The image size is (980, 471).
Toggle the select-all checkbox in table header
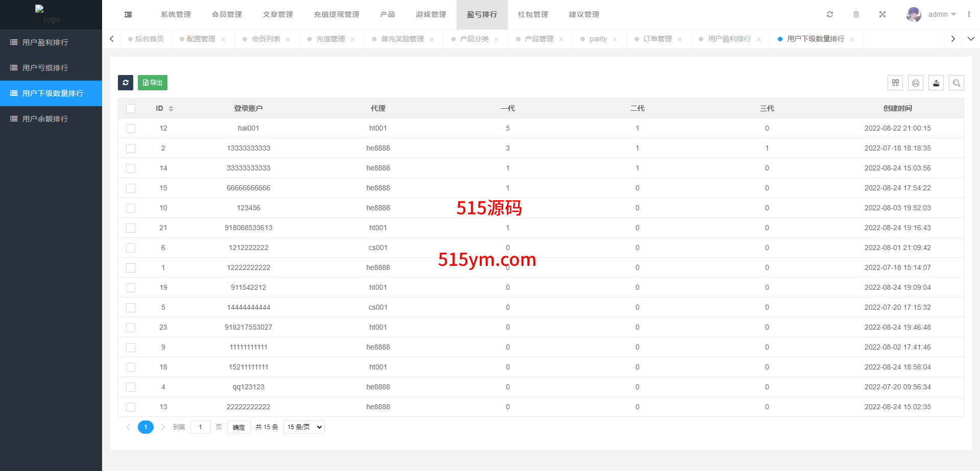tap(131, 109)
